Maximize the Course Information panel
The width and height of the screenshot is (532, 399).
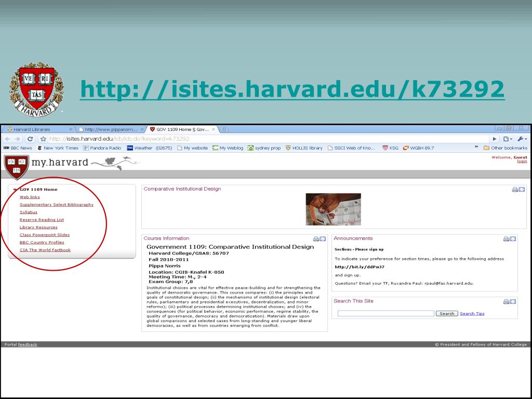coord(323,239)
